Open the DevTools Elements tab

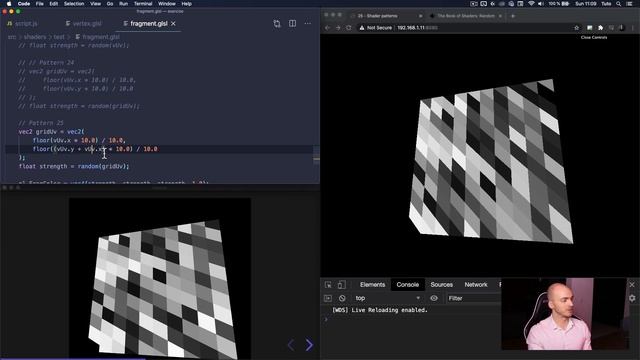pos(372,284)
